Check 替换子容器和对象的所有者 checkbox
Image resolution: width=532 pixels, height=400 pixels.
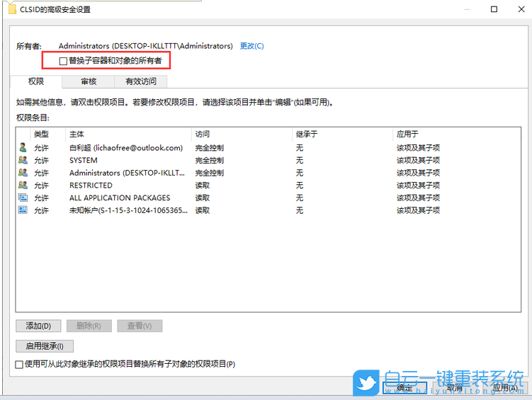63,61
